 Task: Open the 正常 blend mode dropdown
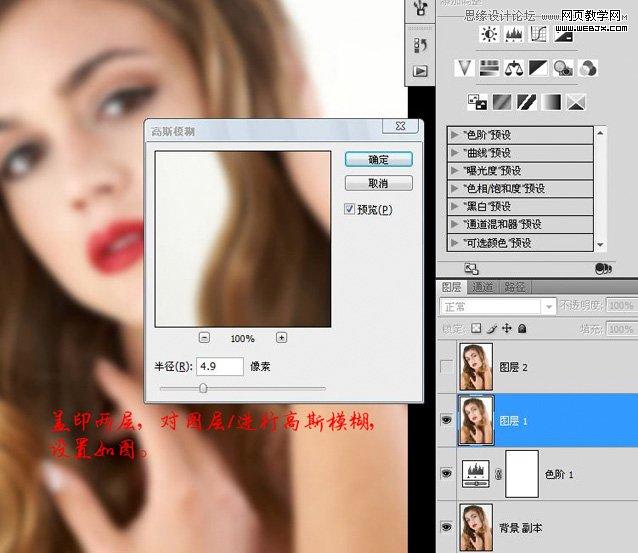(497, 306)
